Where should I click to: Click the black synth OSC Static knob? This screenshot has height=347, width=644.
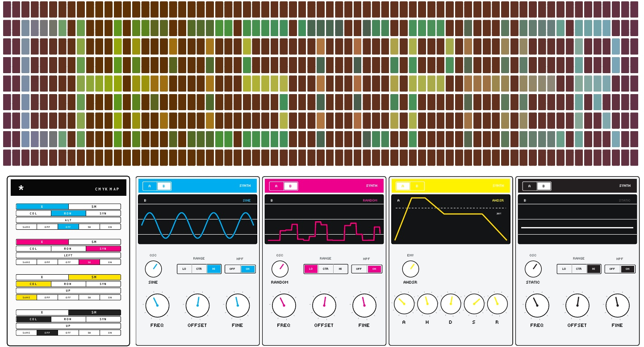point(533,269)
